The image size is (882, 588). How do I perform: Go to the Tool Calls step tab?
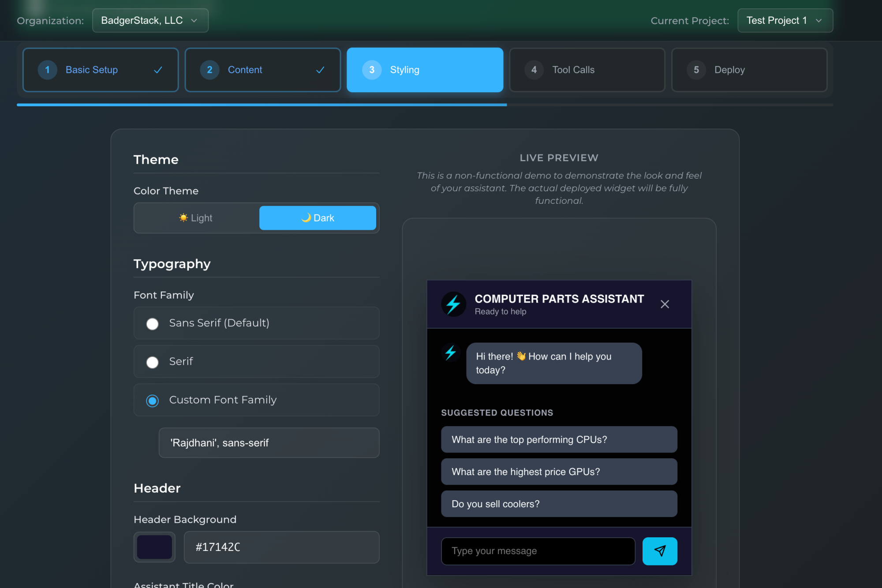pyautogui.click(x=587, y=70)
